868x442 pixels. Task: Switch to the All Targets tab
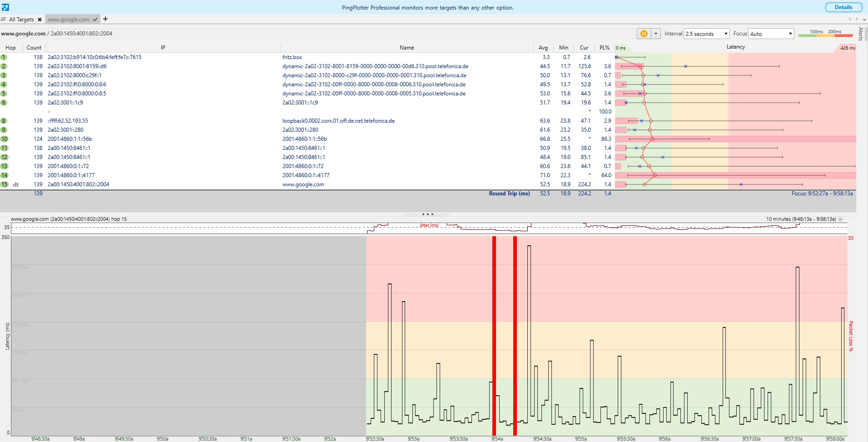click(21, 20)
